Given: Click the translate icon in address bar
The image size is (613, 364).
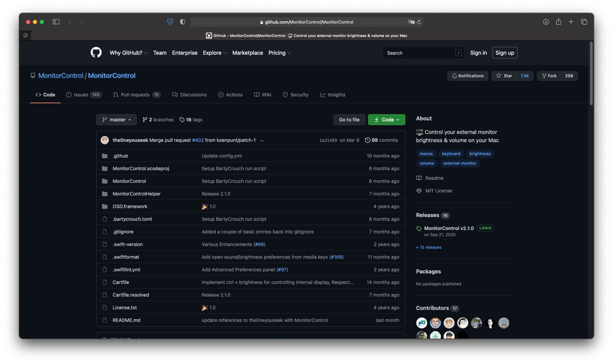Looking at the screenshot, I should tap(411, 22).
